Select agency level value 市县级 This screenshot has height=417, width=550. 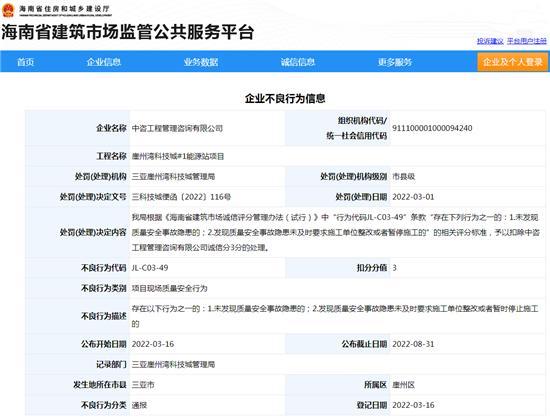(404, 177)
